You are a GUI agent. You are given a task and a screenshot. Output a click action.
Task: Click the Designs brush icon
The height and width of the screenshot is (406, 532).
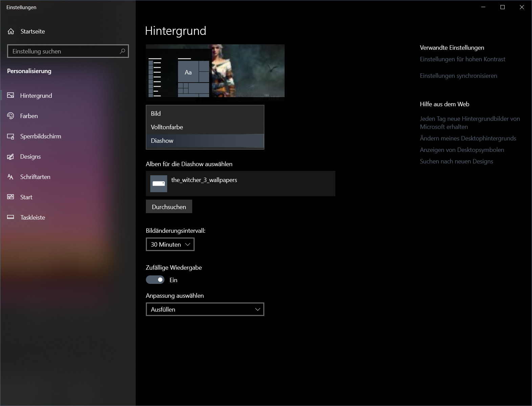point(10,157)
